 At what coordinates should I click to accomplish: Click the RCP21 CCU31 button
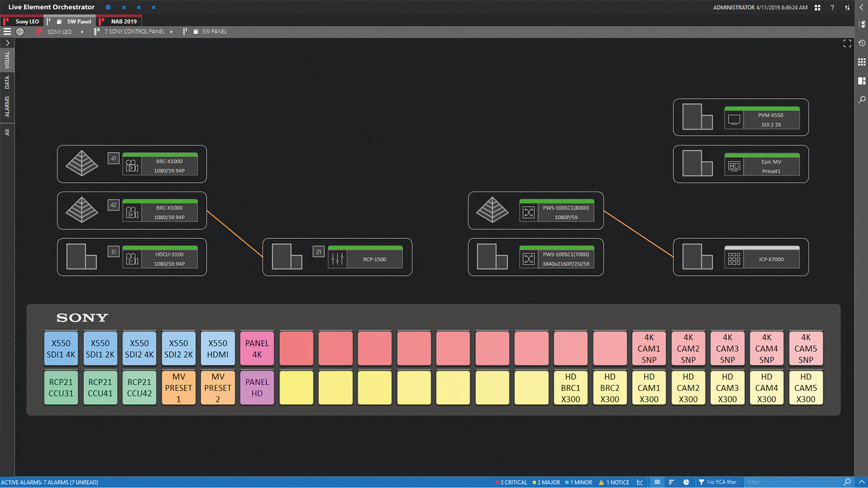tap(61, 388)
